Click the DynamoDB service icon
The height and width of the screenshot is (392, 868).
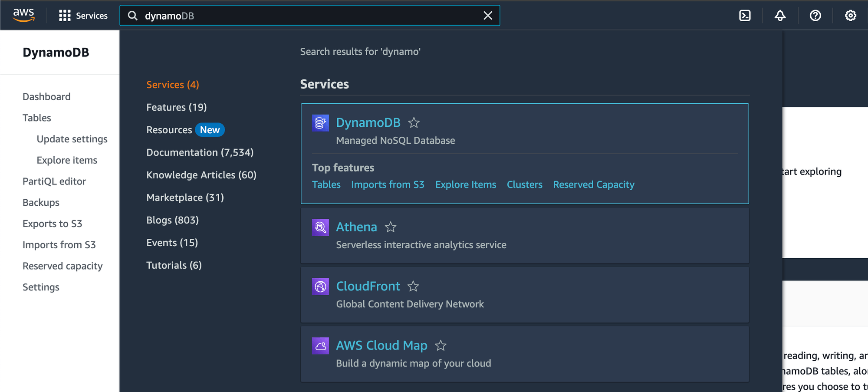point(320,123)
